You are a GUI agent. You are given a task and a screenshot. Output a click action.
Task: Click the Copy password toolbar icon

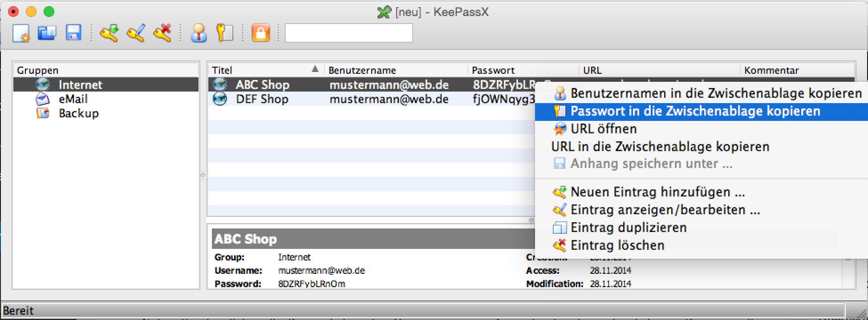click(225, 33)
